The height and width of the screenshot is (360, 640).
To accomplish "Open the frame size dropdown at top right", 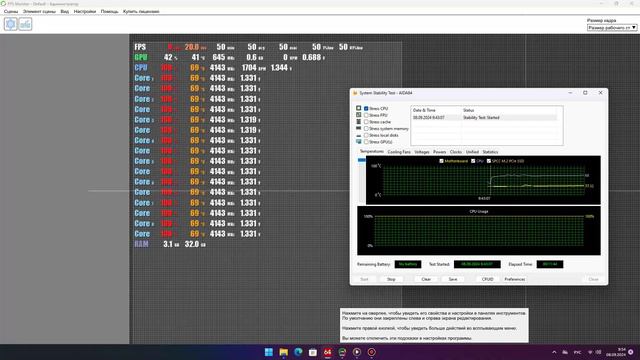I will point(612,28).
